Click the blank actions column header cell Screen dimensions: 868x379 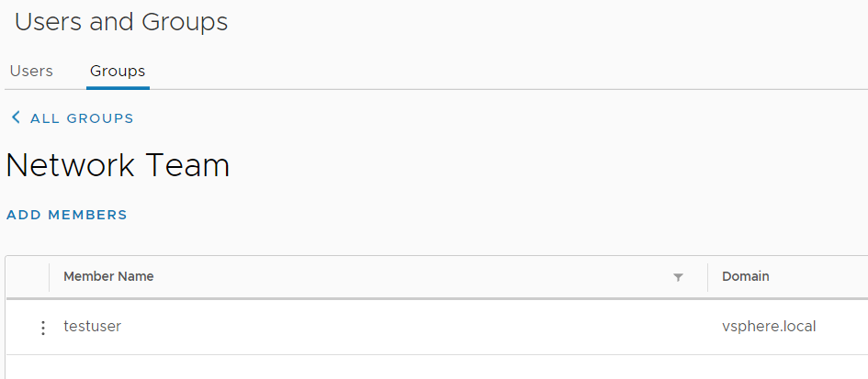pos(27,276)
